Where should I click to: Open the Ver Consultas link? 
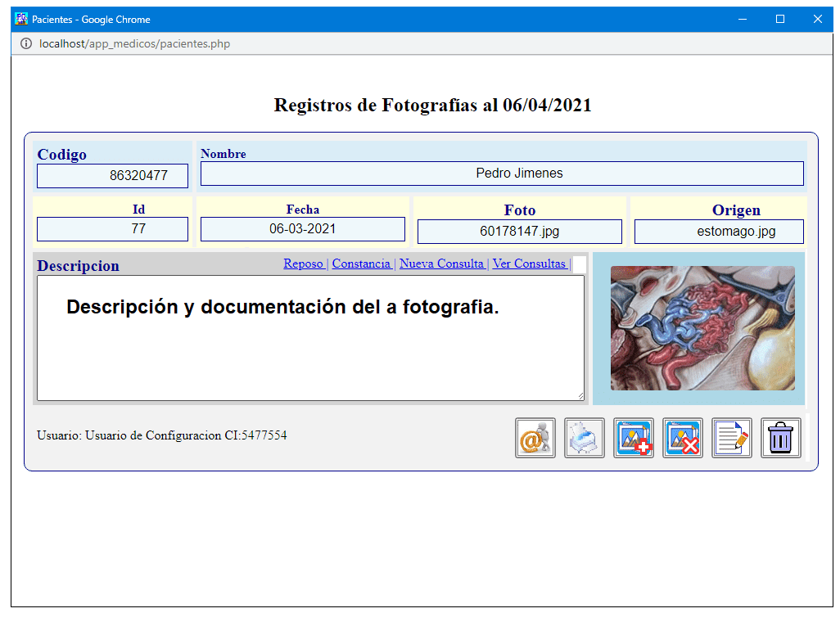coord(529,264)
